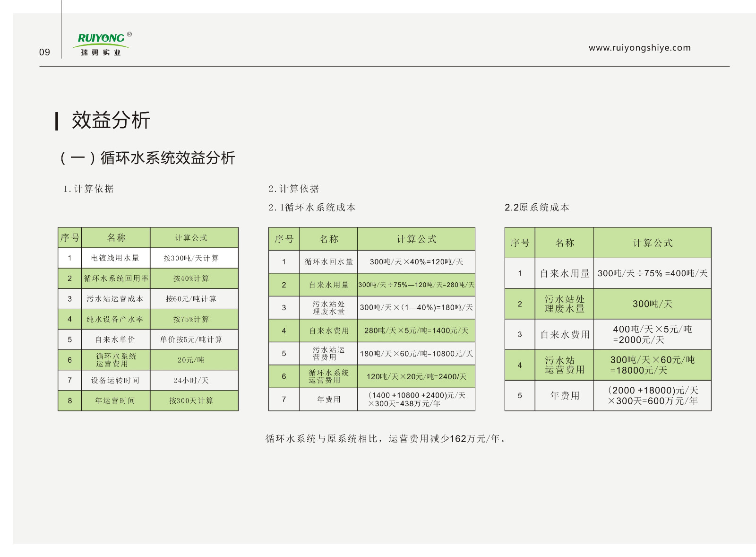The width and height of the screenshot is (756, 557).
Task: Select the 循环水回水量 cell
Action: point(328,262)
